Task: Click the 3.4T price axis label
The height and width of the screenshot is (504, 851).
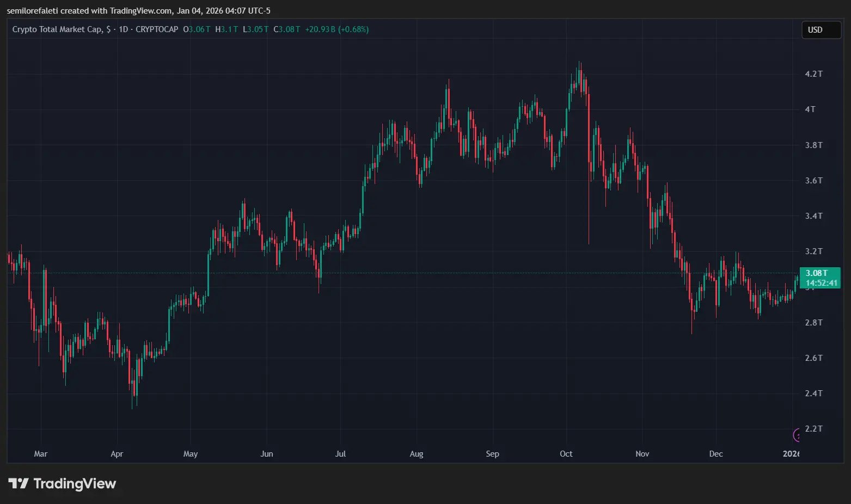Action: point(813,216)
